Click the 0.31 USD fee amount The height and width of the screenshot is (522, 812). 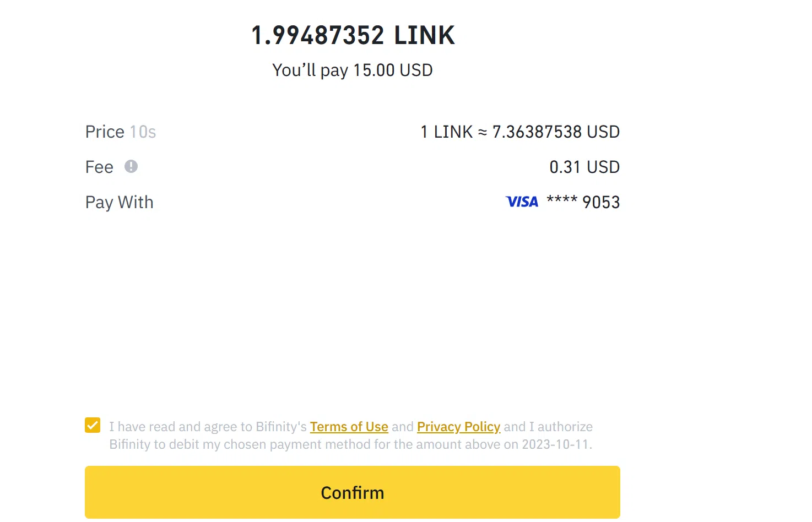point(584,167)
